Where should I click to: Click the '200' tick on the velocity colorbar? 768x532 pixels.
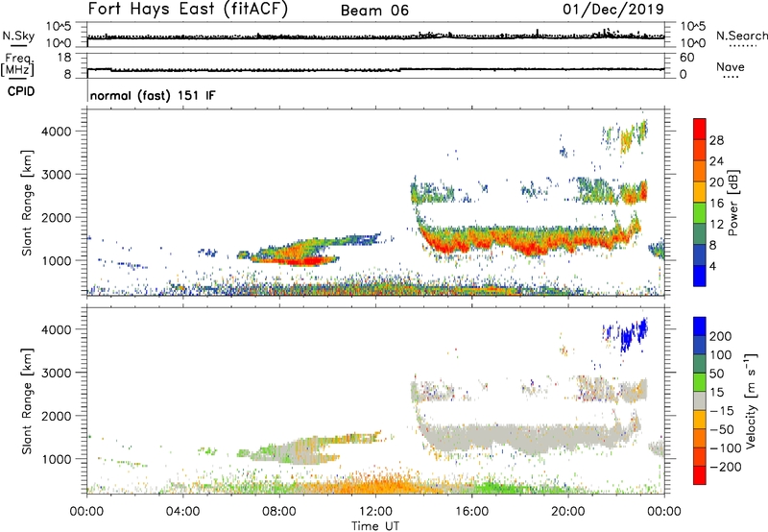(x=721, y=336)
